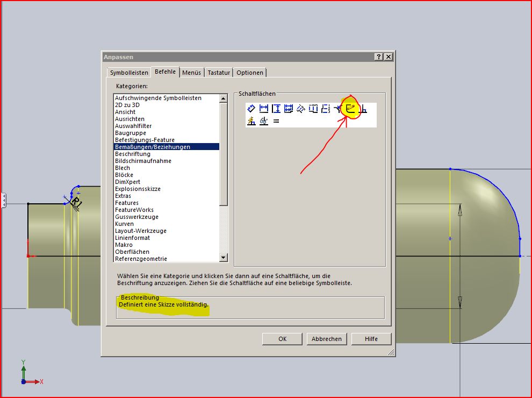The width and height of the screenshot is (532, 398).
Task: Select category 'Blöcke'
Action: point(166,175)
